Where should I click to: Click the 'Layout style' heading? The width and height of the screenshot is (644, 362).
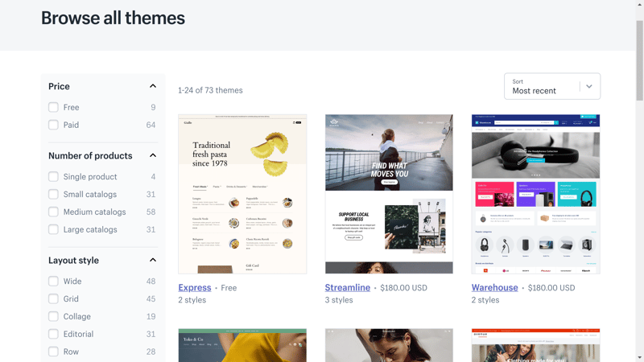[73, 260]
